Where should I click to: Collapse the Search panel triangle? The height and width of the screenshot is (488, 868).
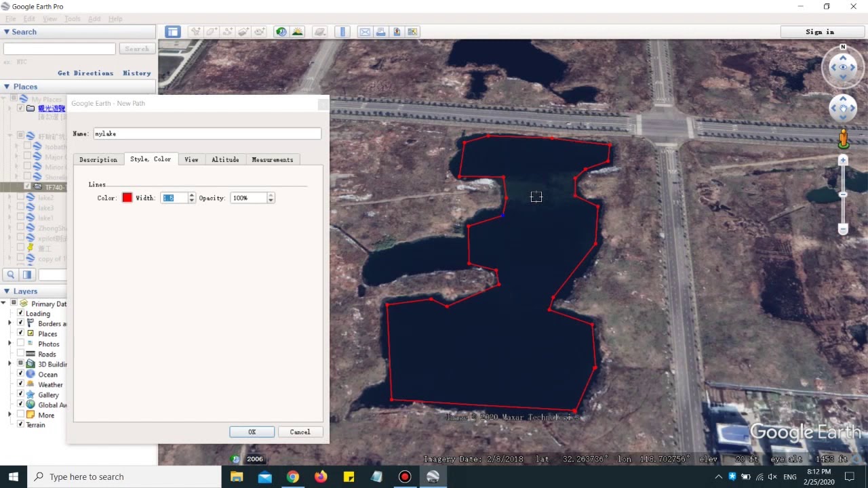(7, 32)
